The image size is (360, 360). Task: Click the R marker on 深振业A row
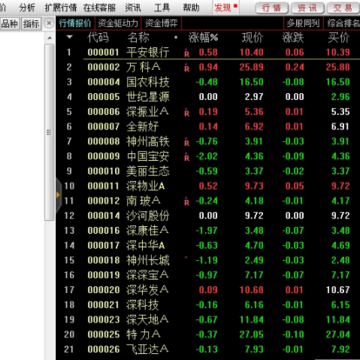coord(187,113)
